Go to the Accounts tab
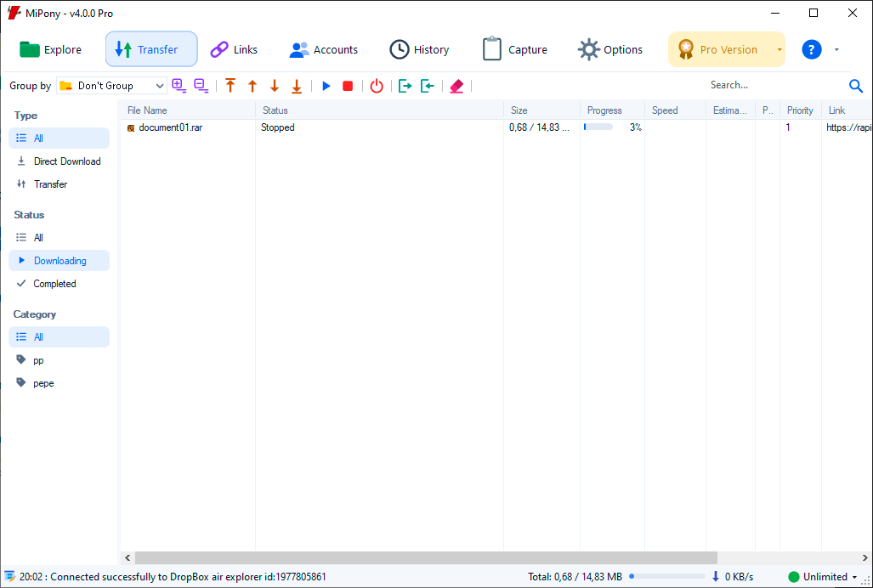The image size is (873, 588). coord(324,49)
